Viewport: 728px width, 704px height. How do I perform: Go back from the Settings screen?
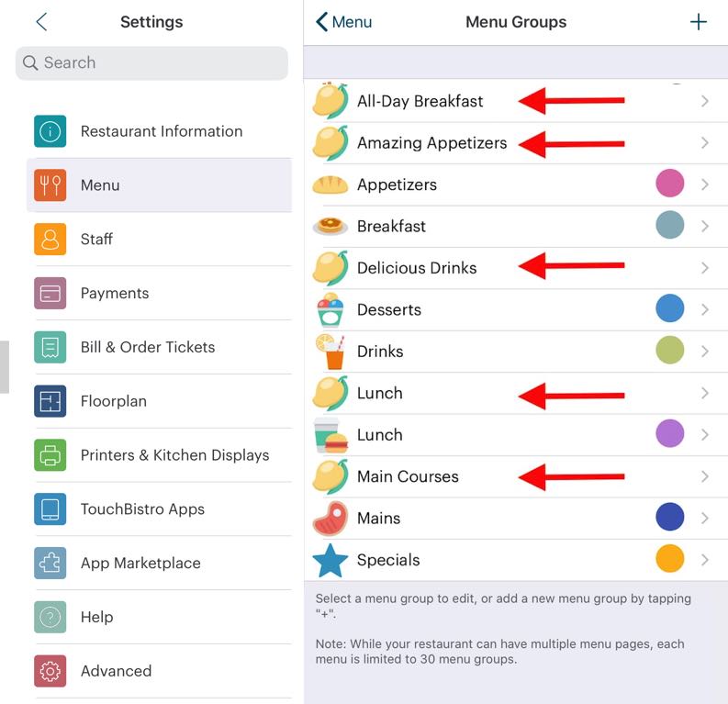pyautogui.click(x=41, y=22)
